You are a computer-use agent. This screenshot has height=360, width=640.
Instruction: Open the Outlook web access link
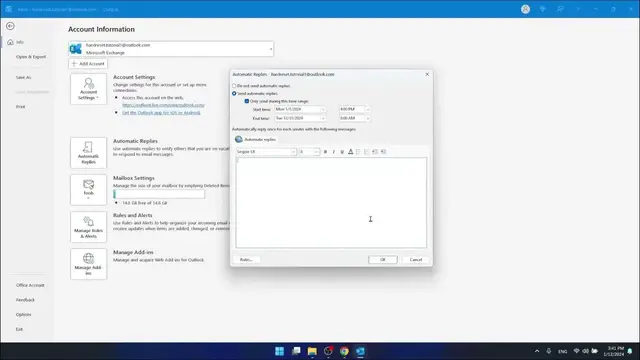tap(163, 105)
